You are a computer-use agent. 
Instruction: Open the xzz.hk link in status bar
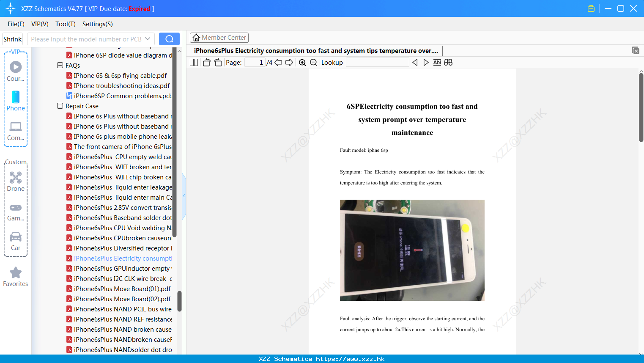click(350, 359)
